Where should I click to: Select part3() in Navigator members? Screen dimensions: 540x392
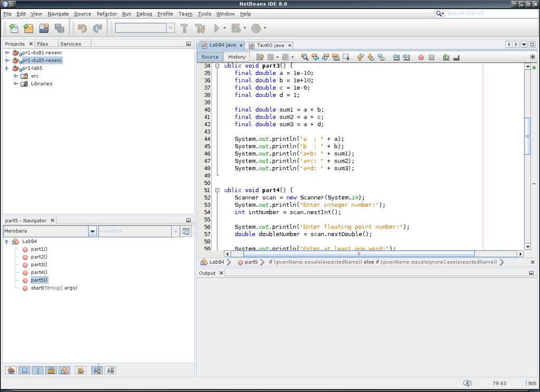pos(39,264)
